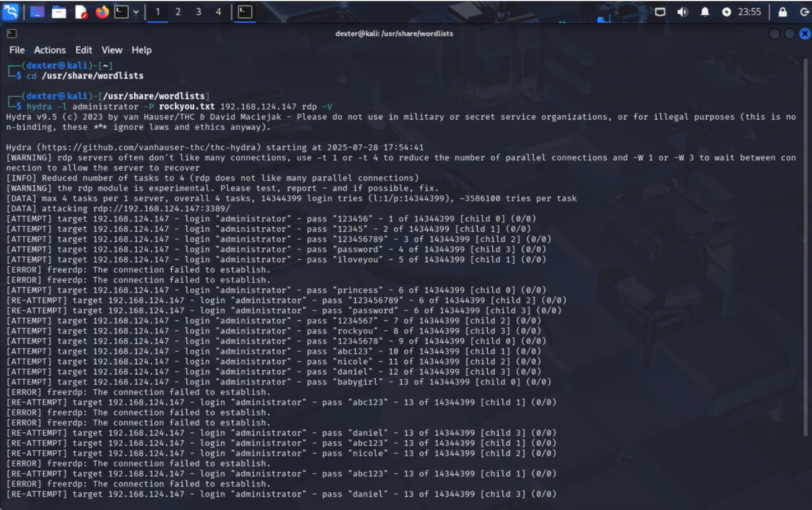Click the 23:55 clock

click(750, 12)
